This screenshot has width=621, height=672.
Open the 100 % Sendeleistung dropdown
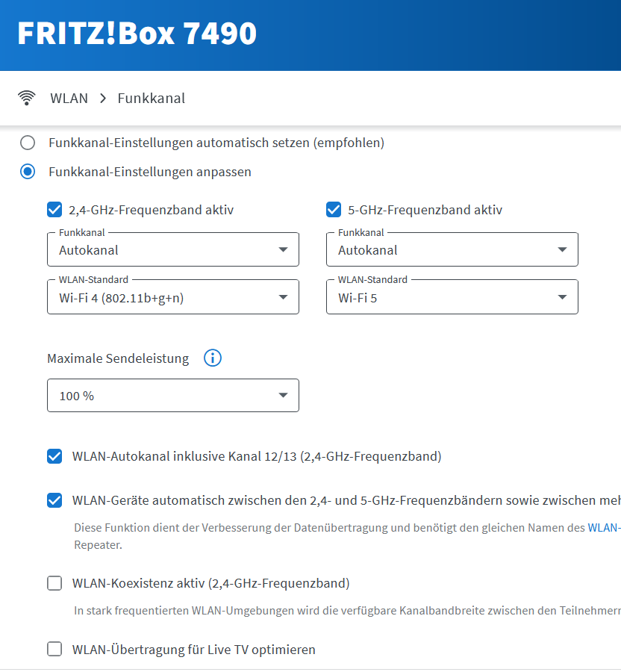click(173, 396)
